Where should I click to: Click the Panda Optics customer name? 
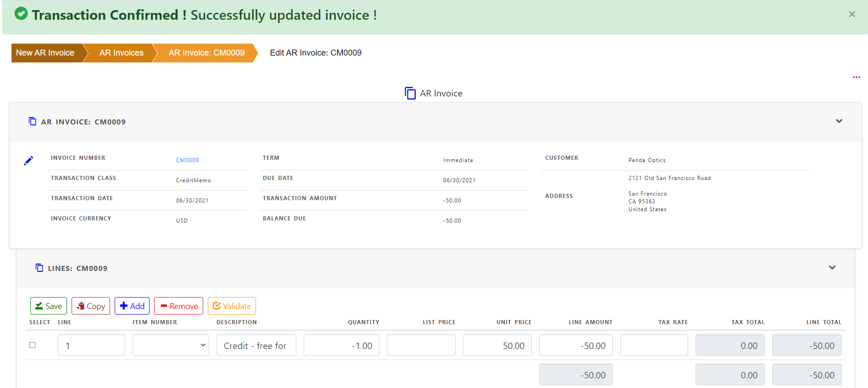[647, 160]
